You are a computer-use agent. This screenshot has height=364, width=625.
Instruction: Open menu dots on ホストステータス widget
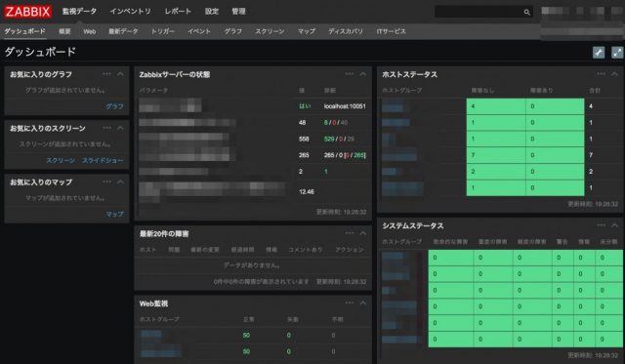coord(602,74)
